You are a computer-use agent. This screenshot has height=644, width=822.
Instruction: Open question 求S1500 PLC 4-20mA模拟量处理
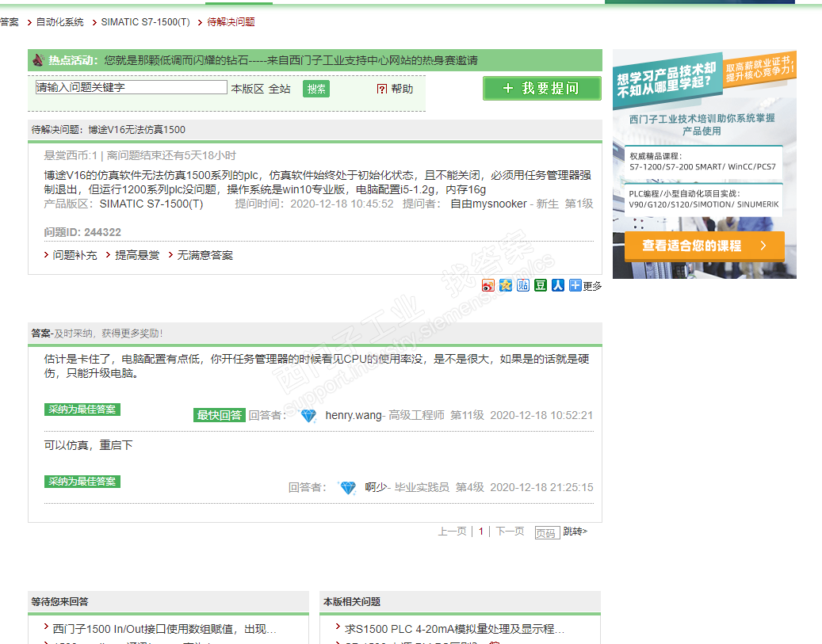pyautogui.click(x=454, y=629)
